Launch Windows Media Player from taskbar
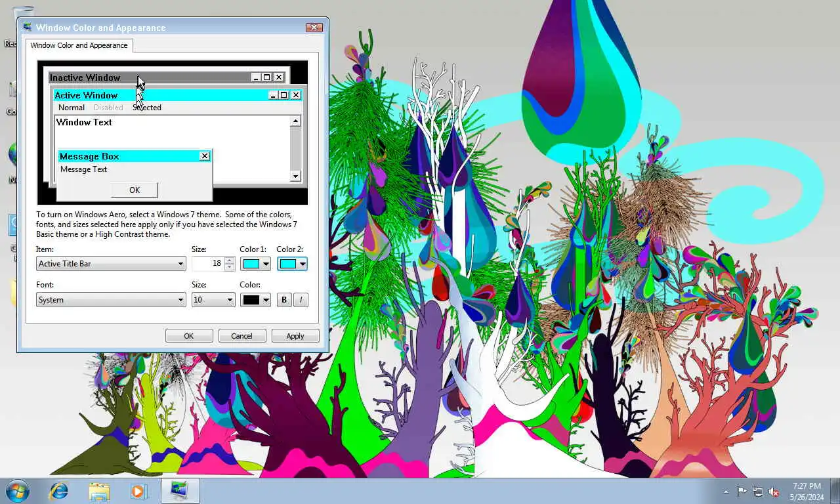840x504 pixels. [138, 491]
